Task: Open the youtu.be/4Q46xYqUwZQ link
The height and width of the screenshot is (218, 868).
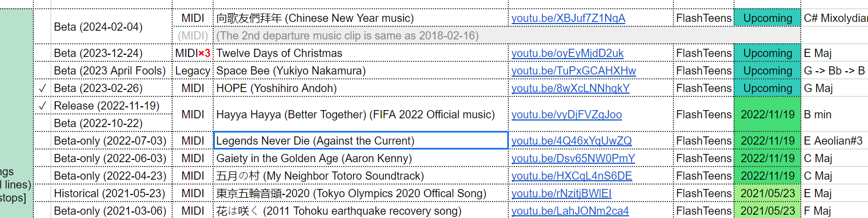Action: point(571,141)
